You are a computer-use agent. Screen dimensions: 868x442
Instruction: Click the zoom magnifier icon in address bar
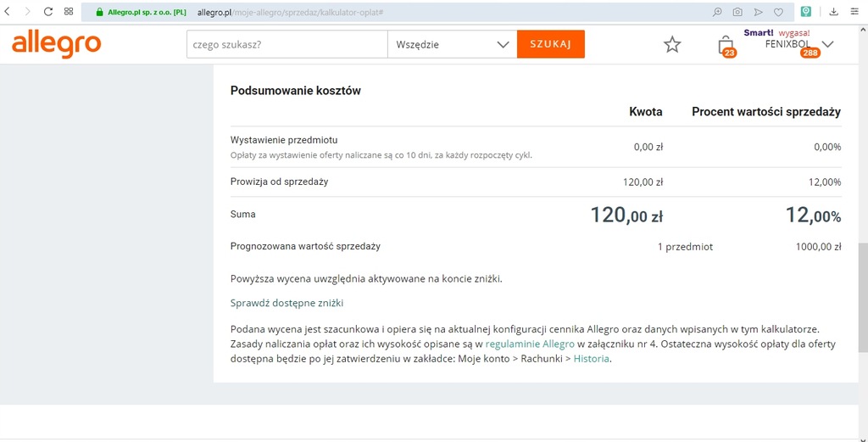point(717,12)
